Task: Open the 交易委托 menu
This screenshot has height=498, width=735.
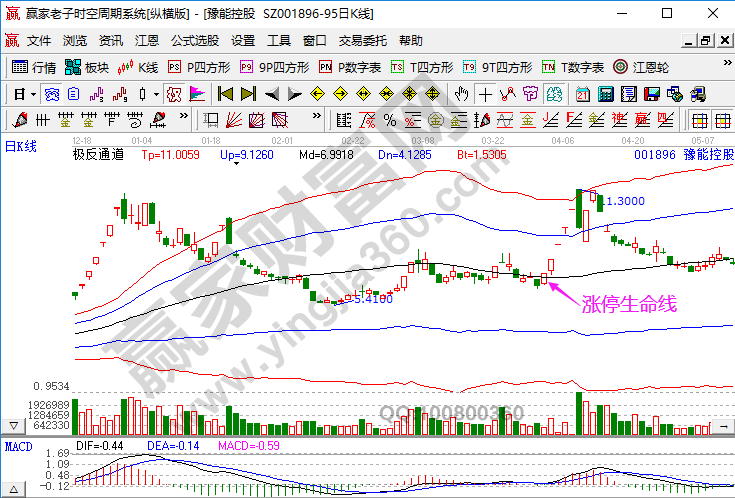Action: [x=362, y=41]
